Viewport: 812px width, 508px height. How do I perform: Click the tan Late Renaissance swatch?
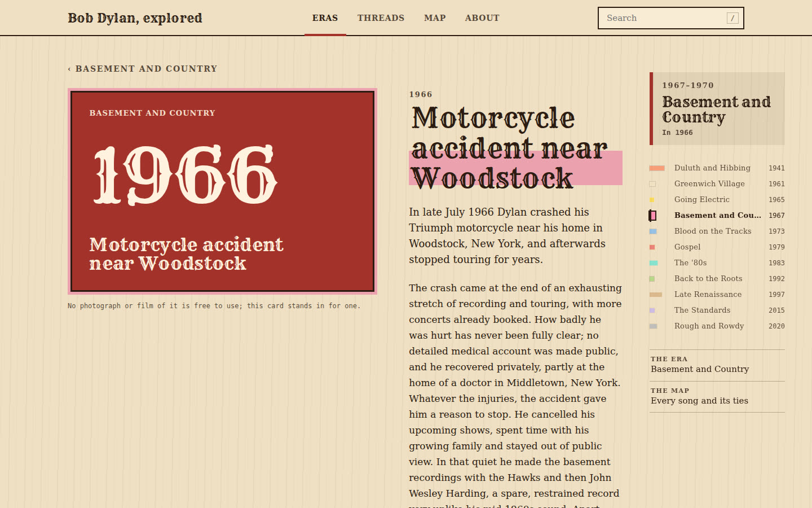tap(656, 295)
